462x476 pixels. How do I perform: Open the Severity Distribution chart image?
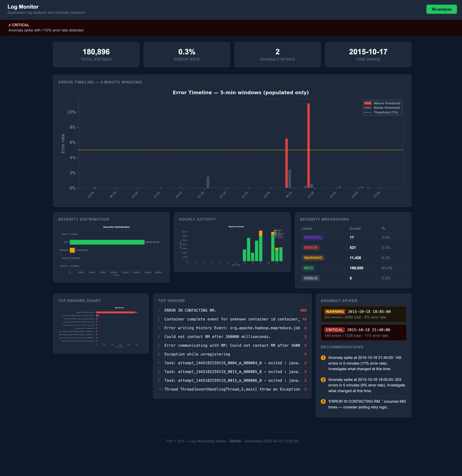[x=111, y=251]
